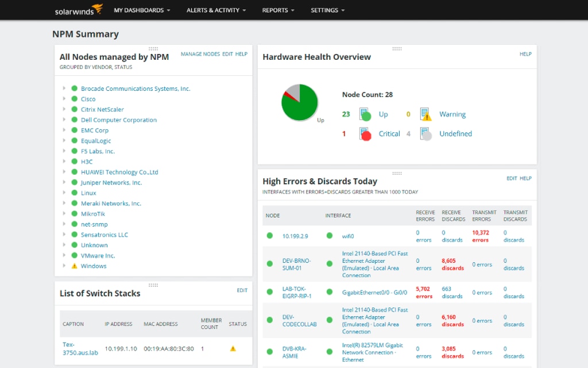This screenshot has width=588, height=368.
Task: Click the green status dot beside the wifi0 interface
Action: (330, 236)
